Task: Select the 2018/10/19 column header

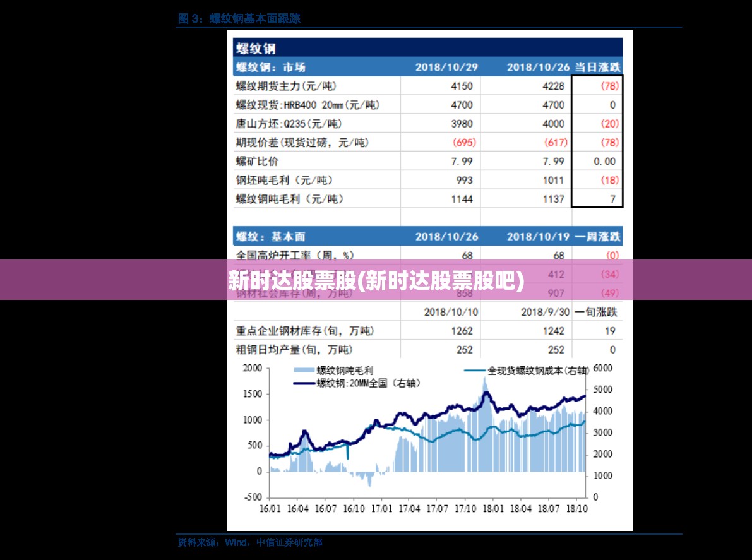Action: [538, 237]
